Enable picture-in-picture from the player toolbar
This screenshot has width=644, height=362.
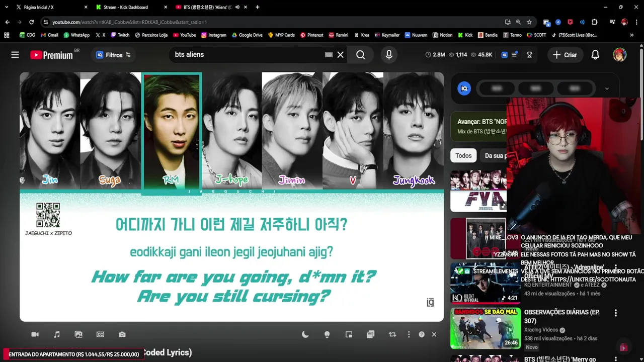349,334
